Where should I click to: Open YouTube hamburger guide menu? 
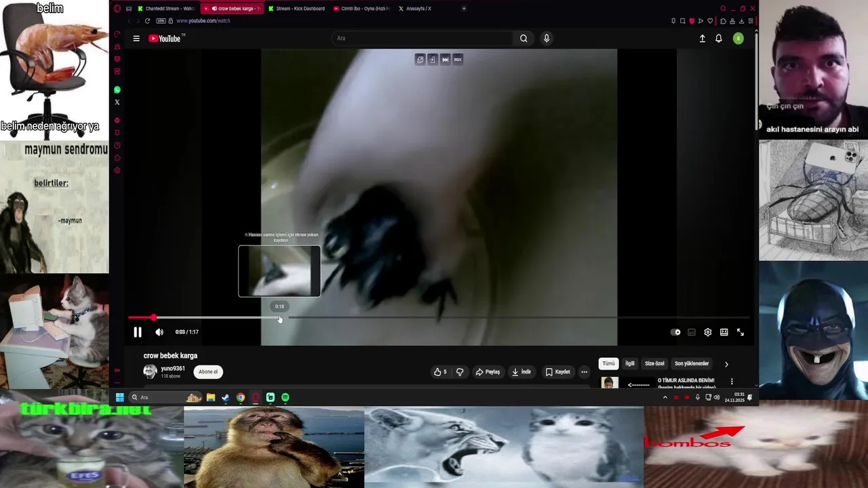pyautogui.click(x=136, y=39)
